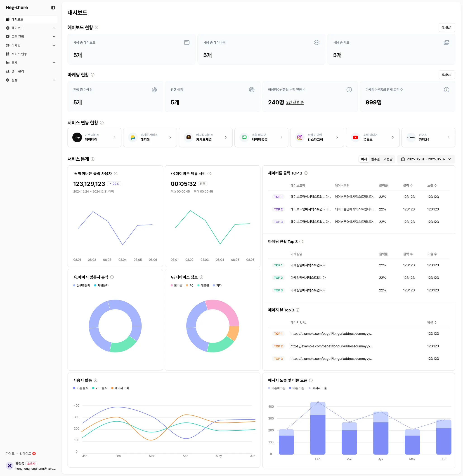
Task: Click the 모바일 pink legend swatch
Action: 172,285
